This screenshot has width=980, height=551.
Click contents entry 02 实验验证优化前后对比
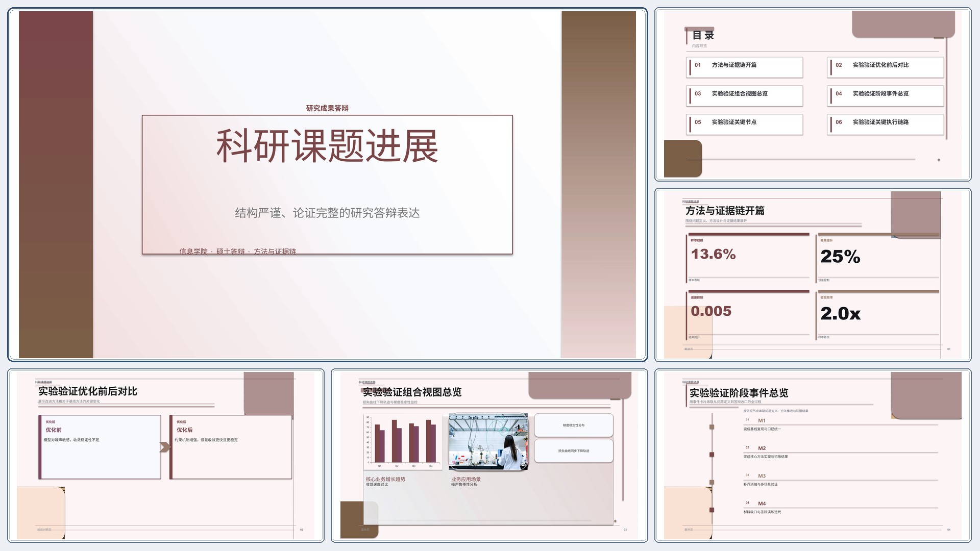pos(885,67)
